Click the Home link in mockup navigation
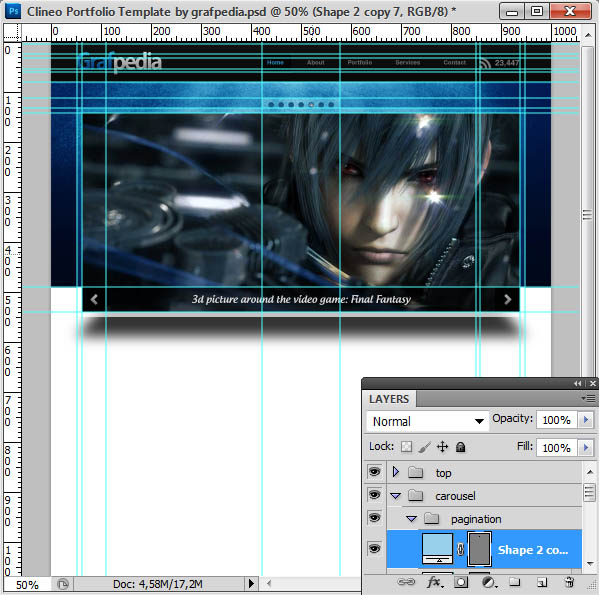The width and height of the screenshot is (599, 595). 275,62
